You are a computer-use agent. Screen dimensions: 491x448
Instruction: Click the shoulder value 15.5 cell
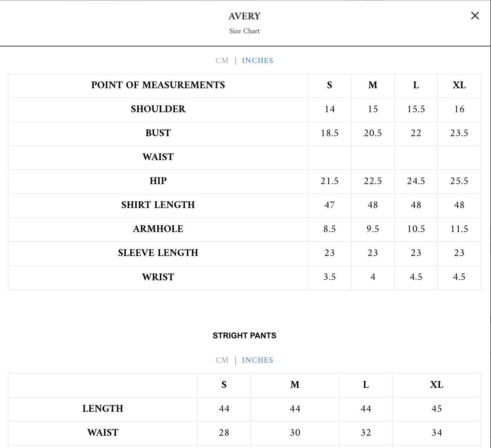[416, 109]
